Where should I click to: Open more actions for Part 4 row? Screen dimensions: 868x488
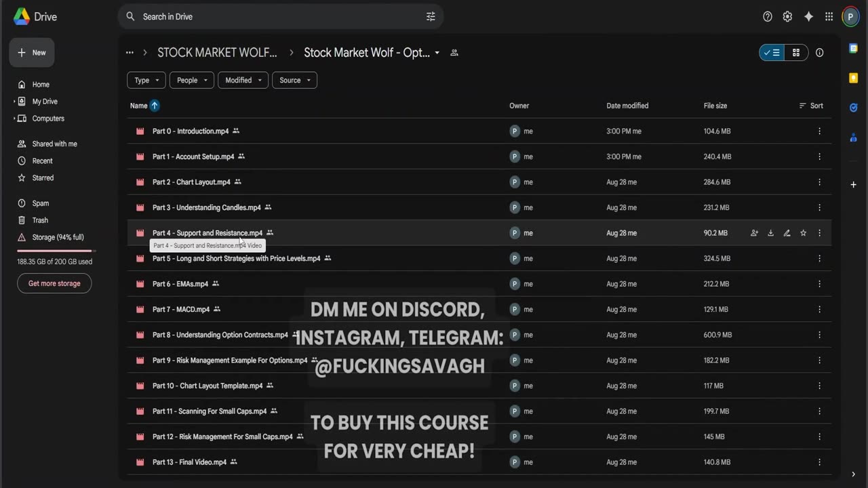(819, 233)
